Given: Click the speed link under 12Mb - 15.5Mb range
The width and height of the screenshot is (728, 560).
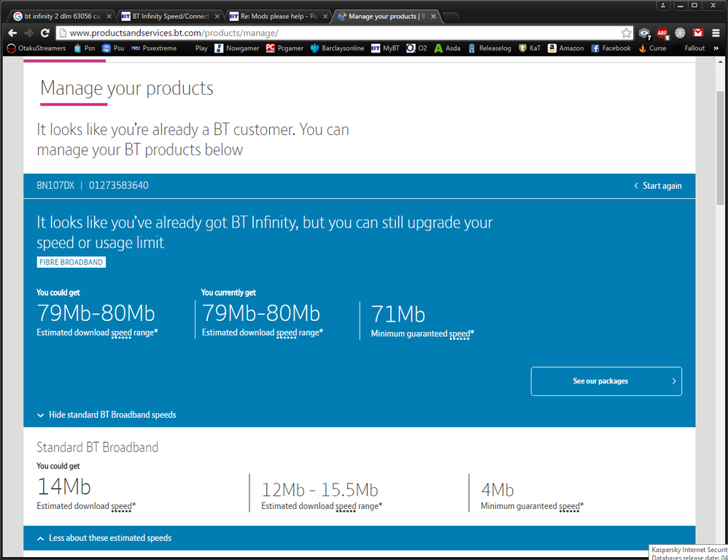Looking at the screenshot, I should click(x=346, y=506).
